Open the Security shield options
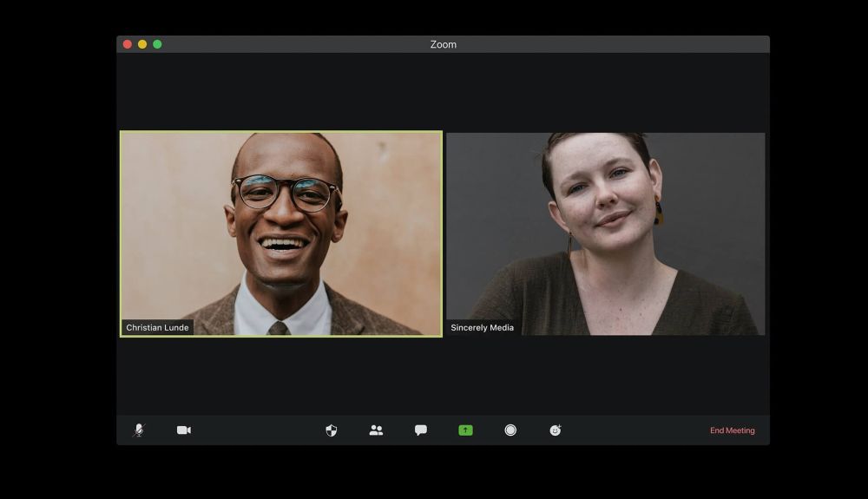 pyautogui.click(x=331, y=430)
